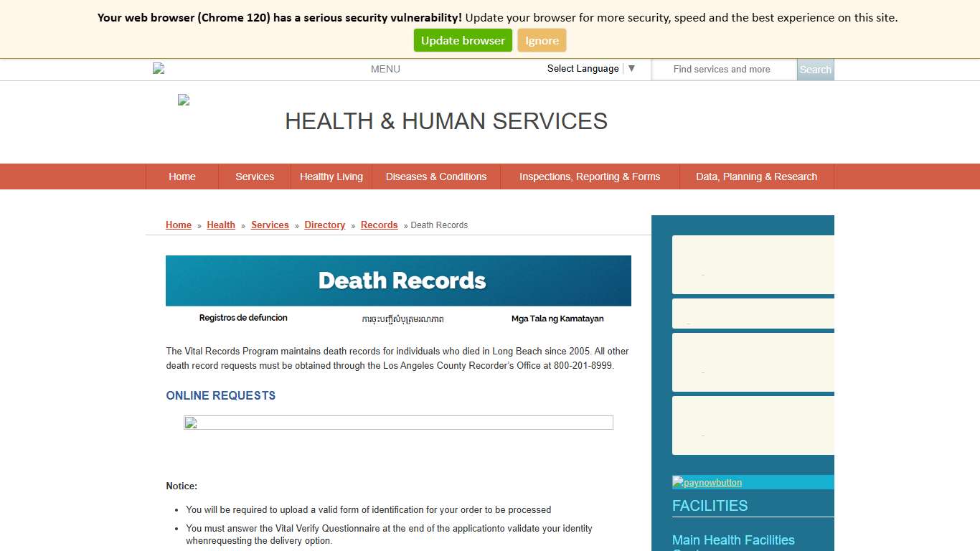Open the Diseases & Conditions section
This screenshot has height=551, width=980.
[436, 176]
